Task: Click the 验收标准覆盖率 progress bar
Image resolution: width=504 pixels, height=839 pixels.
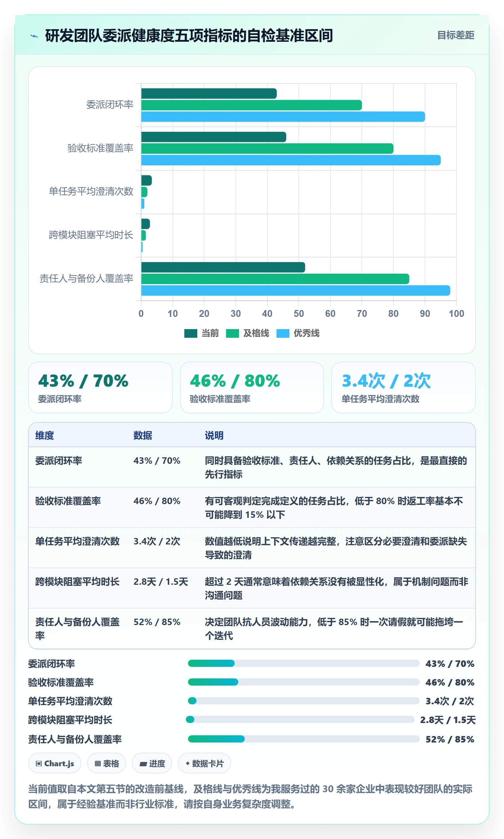Action: [x=303, y=682]
